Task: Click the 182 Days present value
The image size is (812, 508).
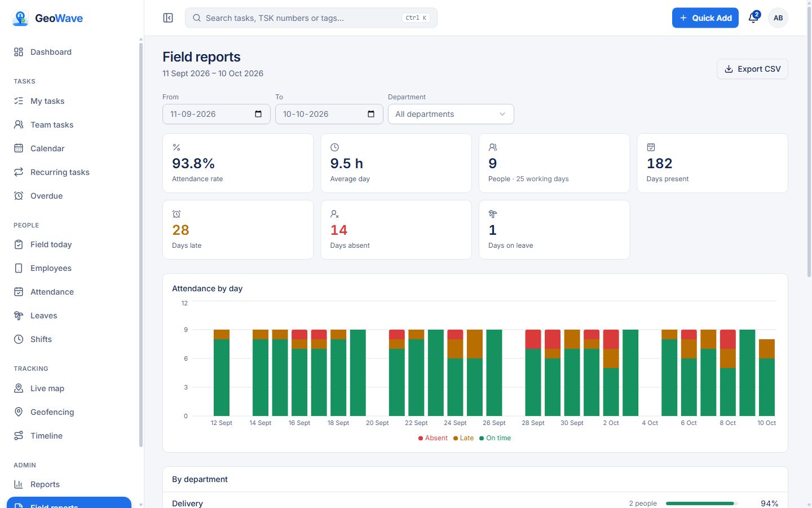Action: tap(660, 164)
